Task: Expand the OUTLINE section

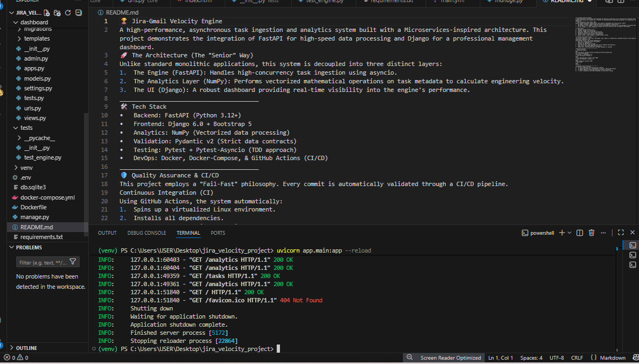Action: tap(27, 348)
